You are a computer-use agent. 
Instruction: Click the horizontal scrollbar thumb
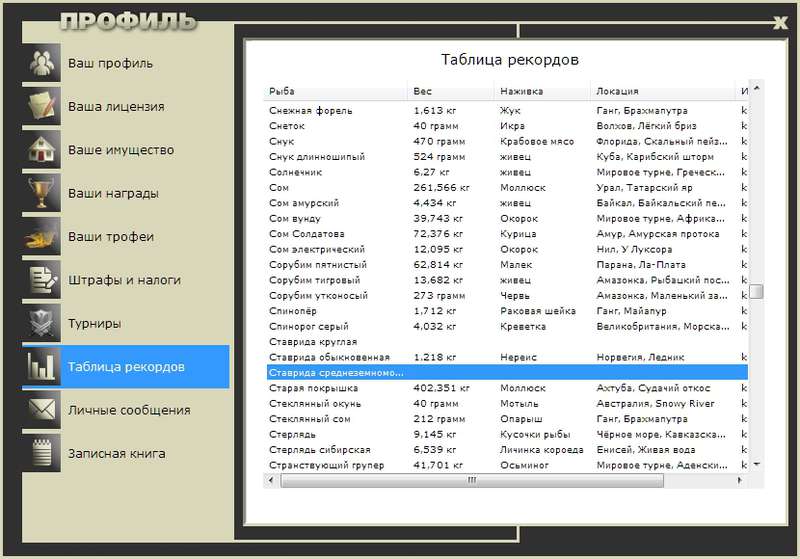click(x=472, y=480)
